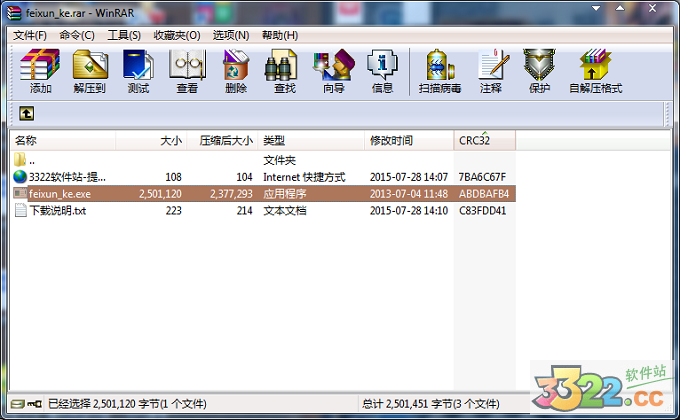This screenshot has width=680, height=420.
Task: Click the date 2015-07-28 14:10
Action: (x=409, y=210)
